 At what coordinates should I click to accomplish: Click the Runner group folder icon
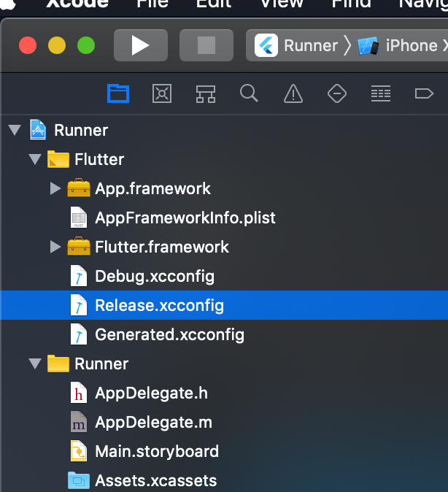click(x=58, y=364)
